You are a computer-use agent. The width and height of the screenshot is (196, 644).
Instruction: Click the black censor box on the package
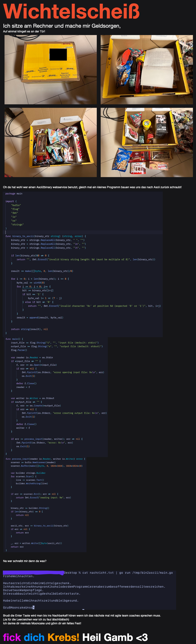coord(58,54)
